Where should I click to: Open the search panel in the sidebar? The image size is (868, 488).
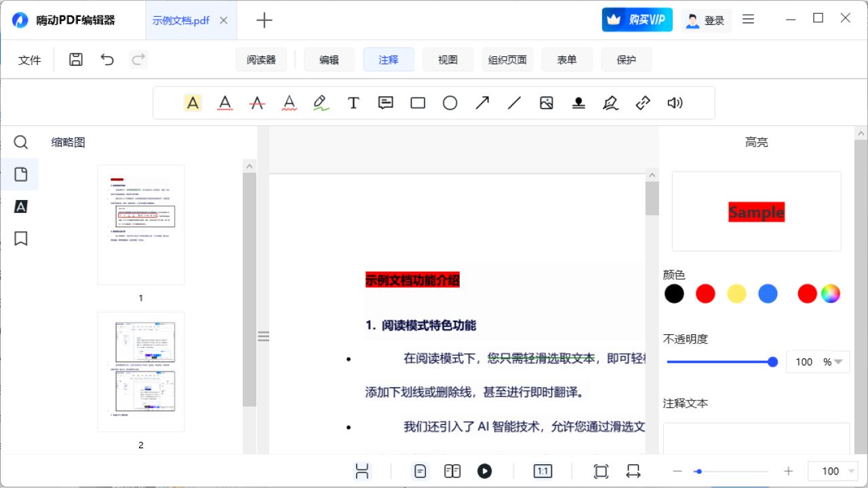click(x=20, y=142)
